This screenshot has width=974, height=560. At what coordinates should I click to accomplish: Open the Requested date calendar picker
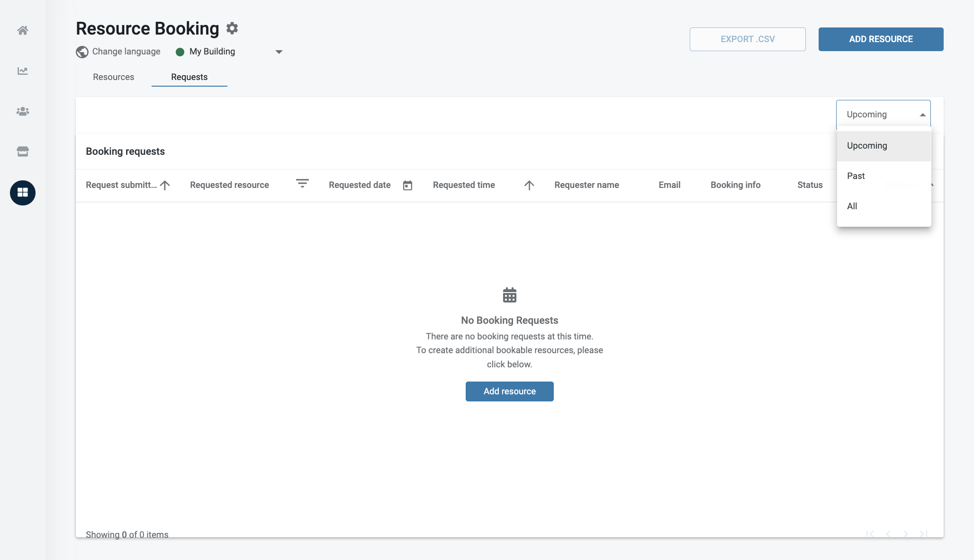click(407, 185)
